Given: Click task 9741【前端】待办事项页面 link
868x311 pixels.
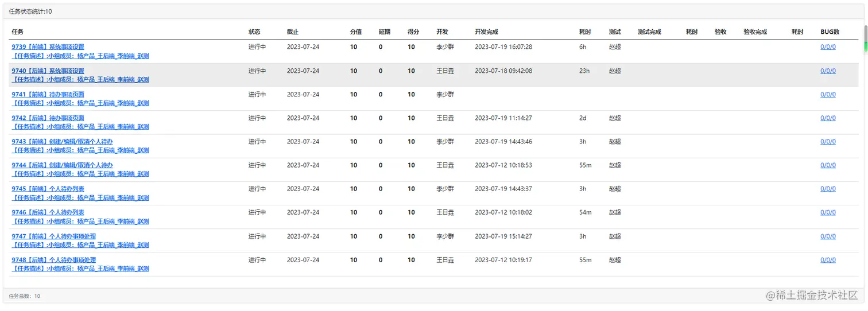Looking at the screenshot, I should [x=48, y=94].
